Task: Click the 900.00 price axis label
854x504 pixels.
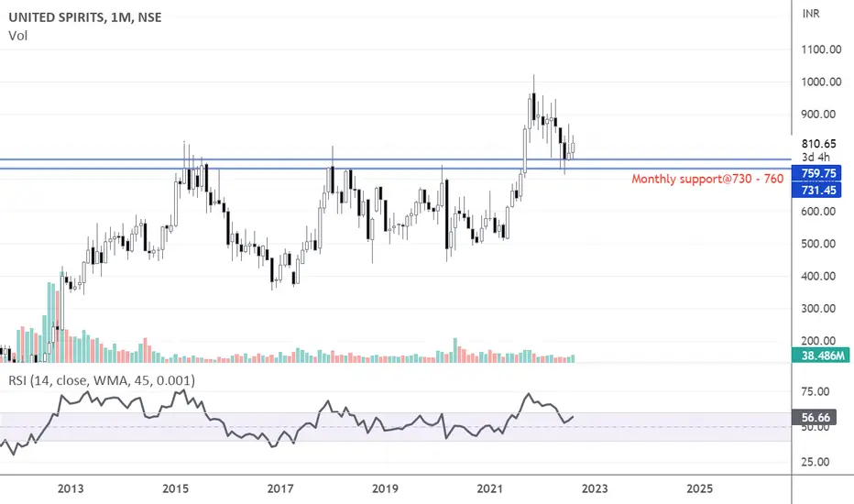Action: coord(818,114)
